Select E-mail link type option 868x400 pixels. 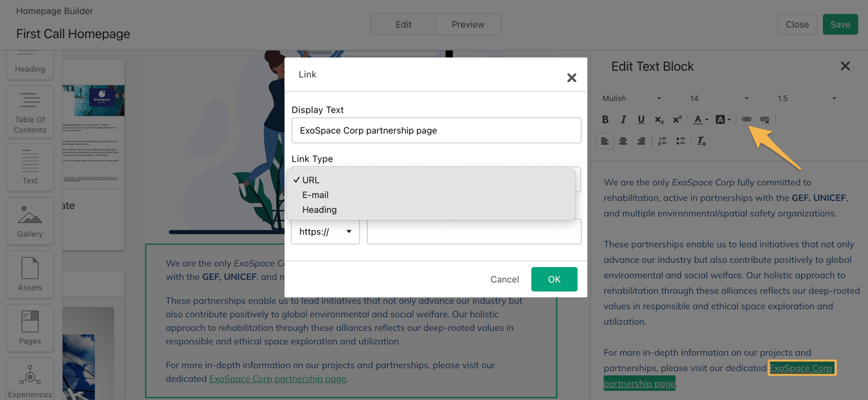pos(431,194)
